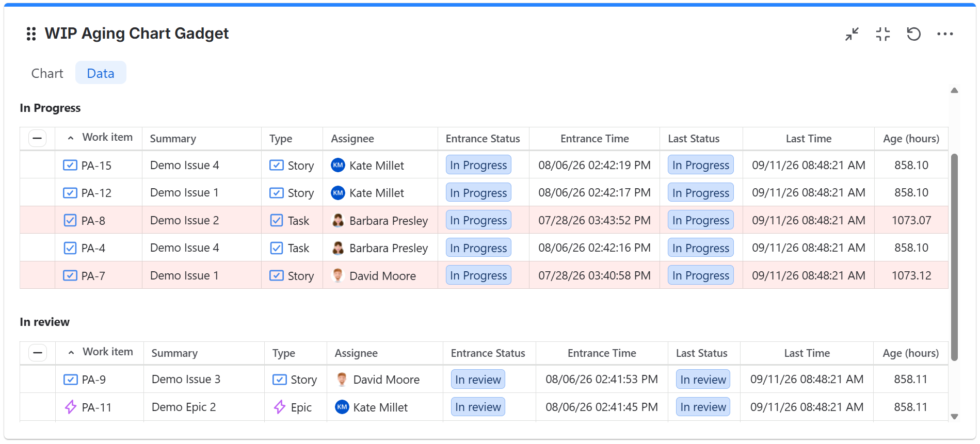The height and width of the screenshot is (444, 980).
Task: Click the gadget drag handle dots icon
Action: (31, 34)
